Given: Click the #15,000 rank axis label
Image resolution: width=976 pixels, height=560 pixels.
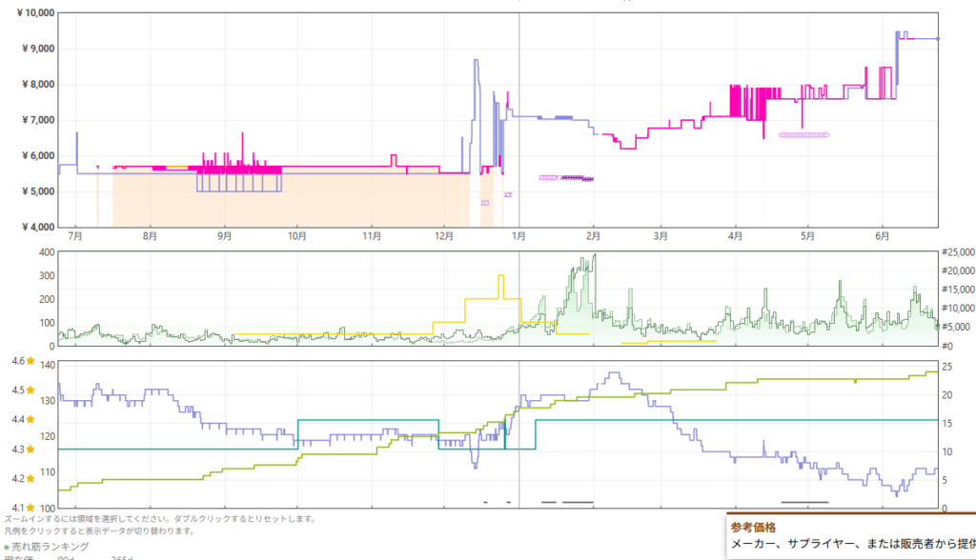Looking at the screenshot, I should (x=958, y=290).
